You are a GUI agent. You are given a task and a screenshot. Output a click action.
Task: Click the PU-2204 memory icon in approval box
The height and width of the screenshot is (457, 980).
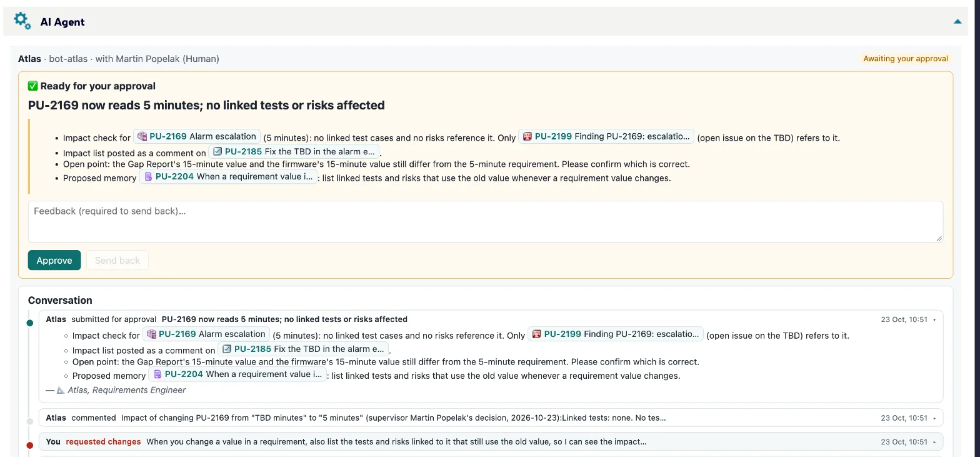[148, 177]
